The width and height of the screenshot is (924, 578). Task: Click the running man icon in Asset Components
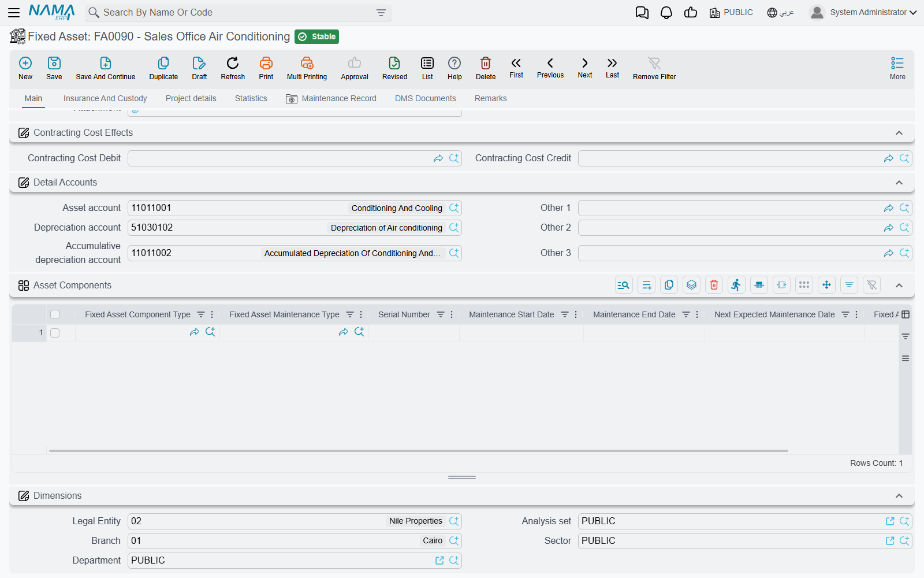click(x=736, y=285)
